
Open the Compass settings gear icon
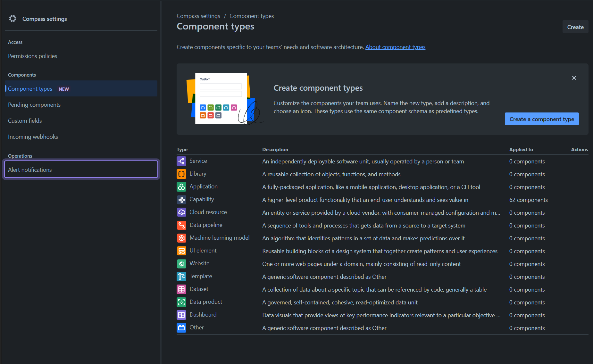(13, 19)
